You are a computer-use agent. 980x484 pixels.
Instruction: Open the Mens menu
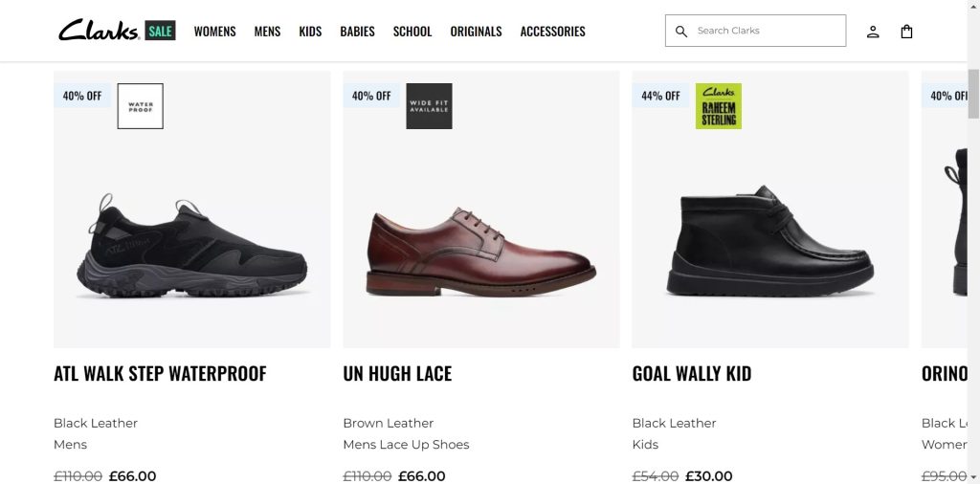267,32
